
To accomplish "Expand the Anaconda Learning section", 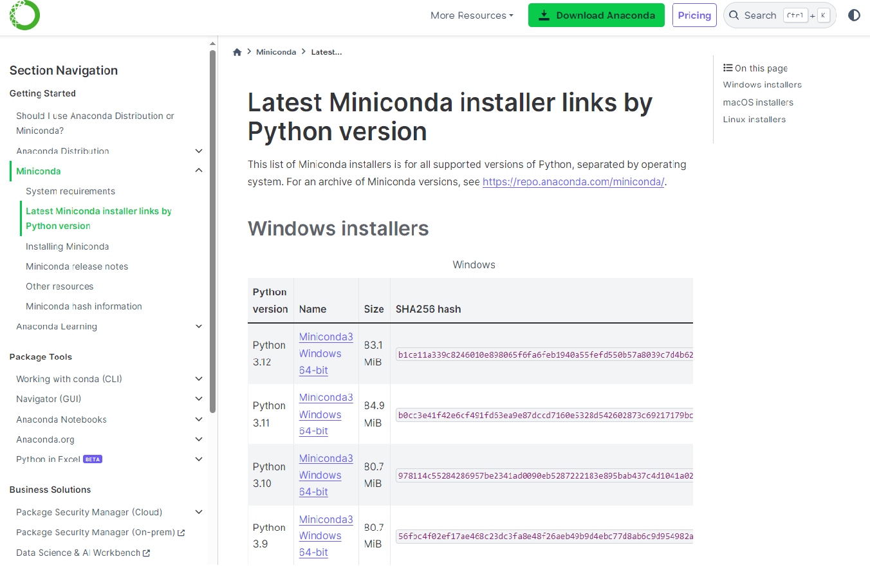I will [199, 326].
